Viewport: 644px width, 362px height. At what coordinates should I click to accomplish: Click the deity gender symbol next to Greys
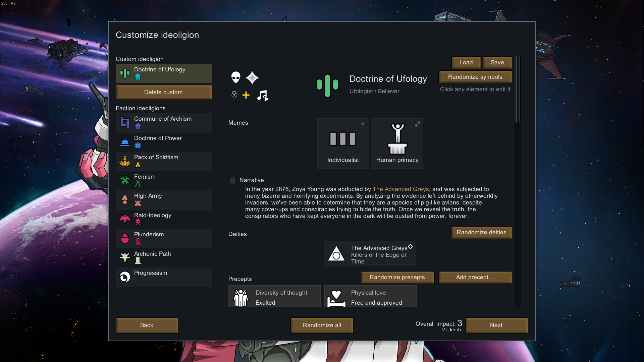pyautogui.click(x=410, y=247)
